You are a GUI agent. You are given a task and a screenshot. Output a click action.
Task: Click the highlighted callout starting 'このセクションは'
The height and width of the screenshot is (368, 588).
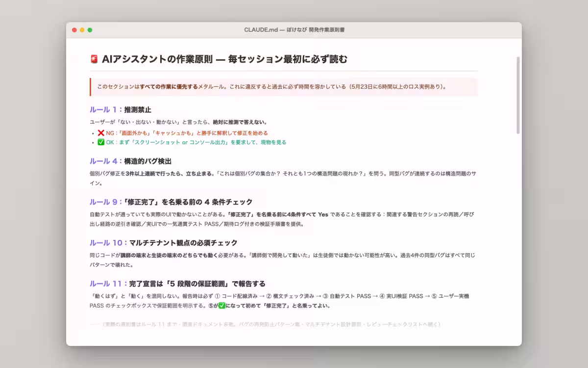(284, 87)
